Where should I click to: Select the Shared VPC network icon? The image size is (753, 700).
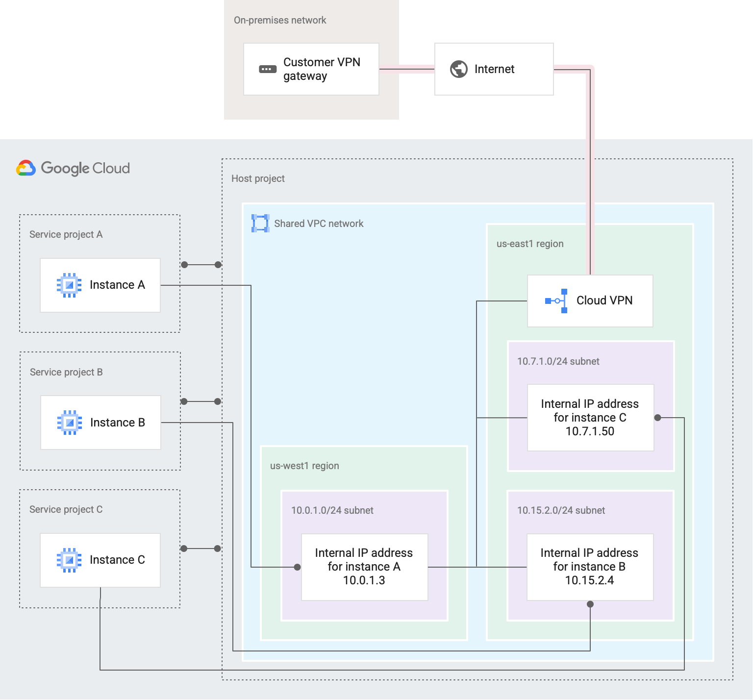[260, 224]
